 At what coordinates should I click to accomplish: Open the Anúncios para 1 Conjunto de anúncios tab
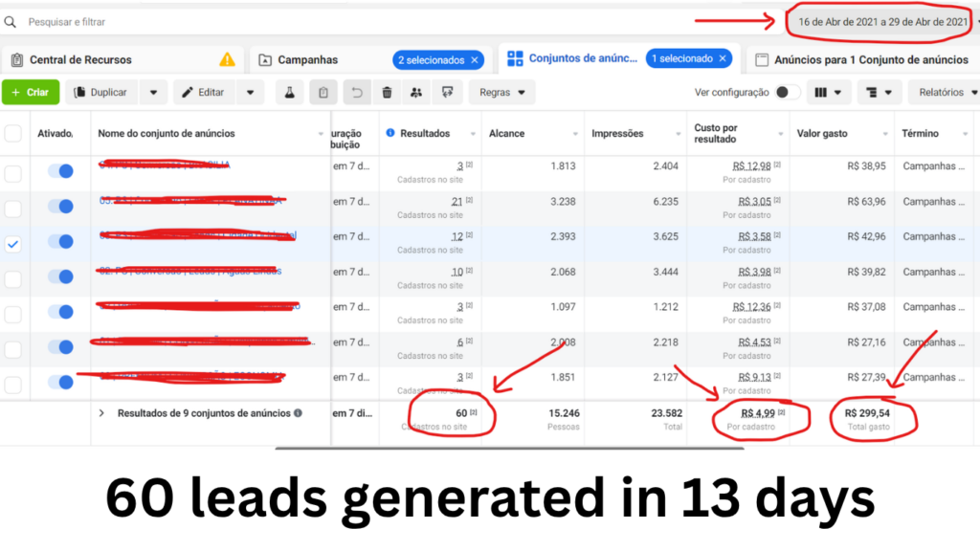click(862, 60)
